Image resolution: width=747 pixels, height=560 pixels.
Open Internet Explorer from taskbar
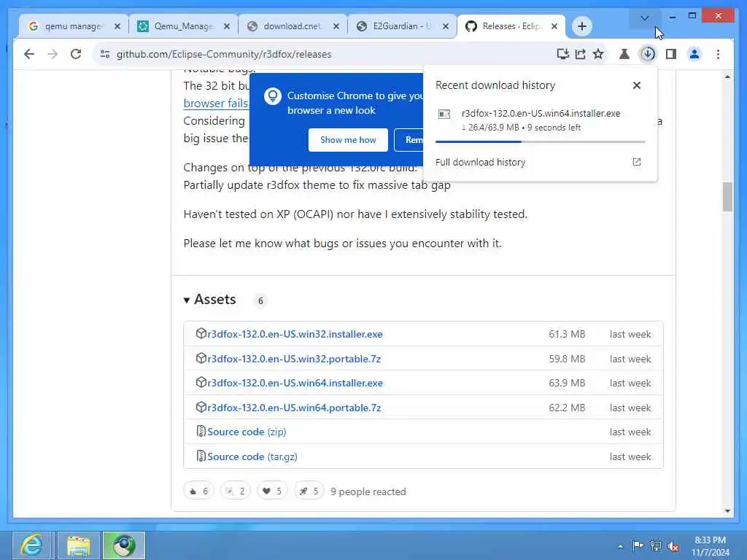pos(32,545)
